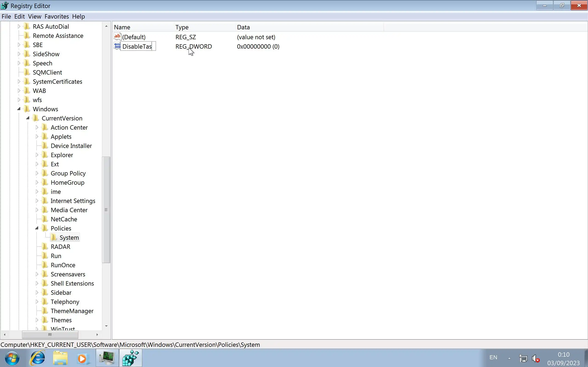The image size is (588, 367).
Task: Click the DWORD value icon beside DisableTas
Action: 117,46
